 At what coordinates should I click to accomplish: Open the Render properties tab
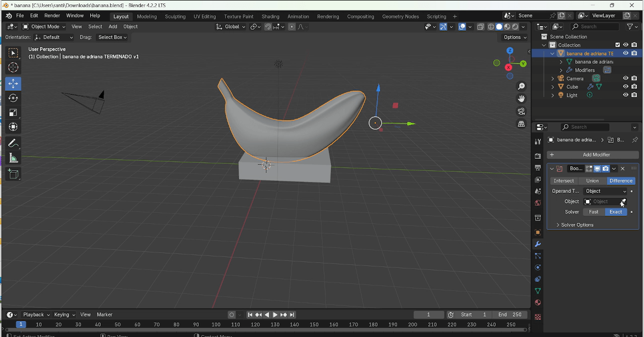tap(538, 156)
